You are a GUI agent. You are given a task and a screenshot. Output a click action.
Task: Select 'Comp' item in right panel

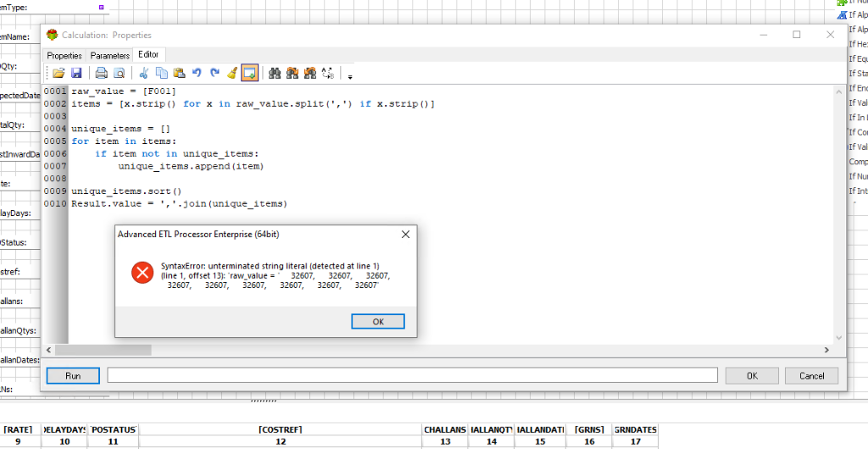[x=858, y=162]
